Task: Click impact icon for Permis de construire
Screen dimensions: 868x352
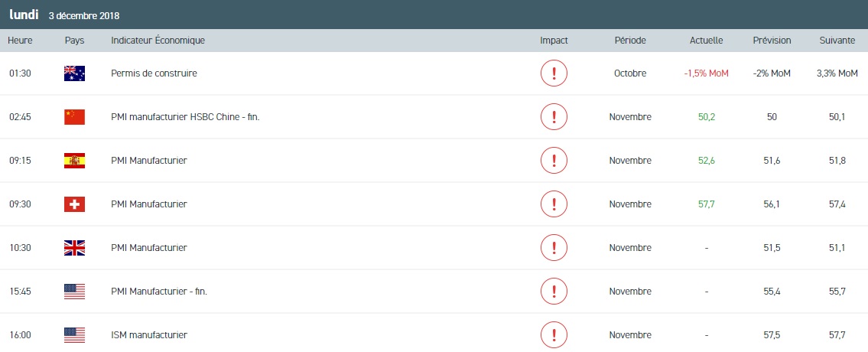Action: pyautogui.click(x=554, y=73)
